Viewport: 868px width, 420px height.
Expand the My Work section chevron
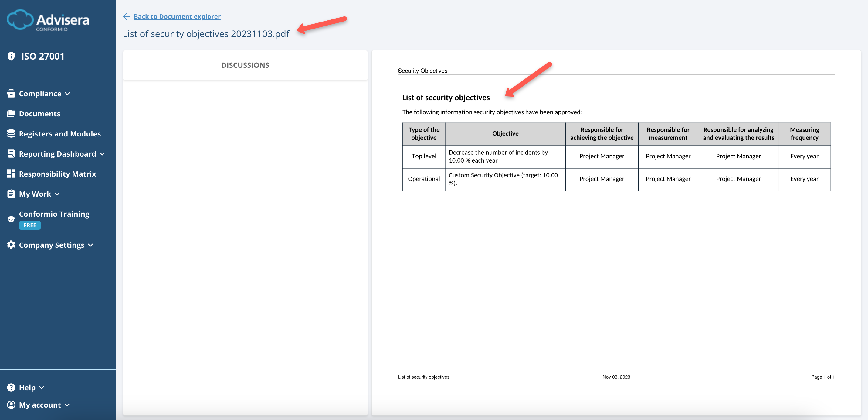coord(58,194)
